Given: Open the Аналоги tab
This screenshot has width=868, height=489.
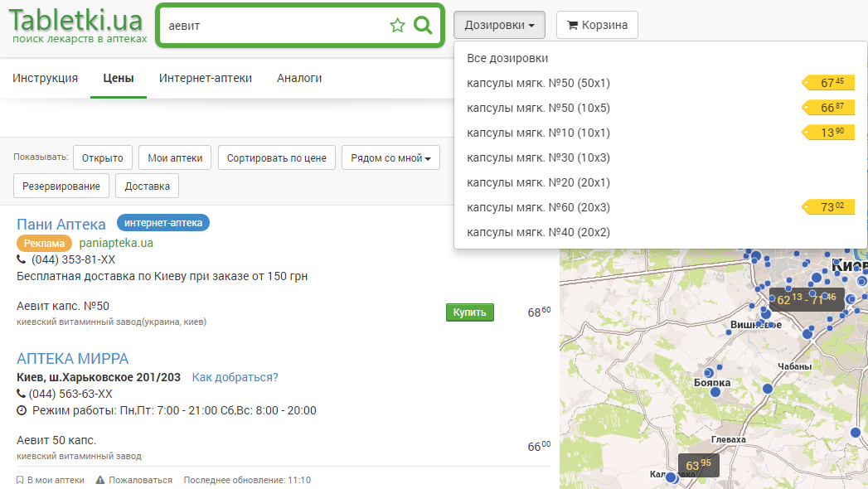Looking at the screenshot, I should click(x=299, y=78).
